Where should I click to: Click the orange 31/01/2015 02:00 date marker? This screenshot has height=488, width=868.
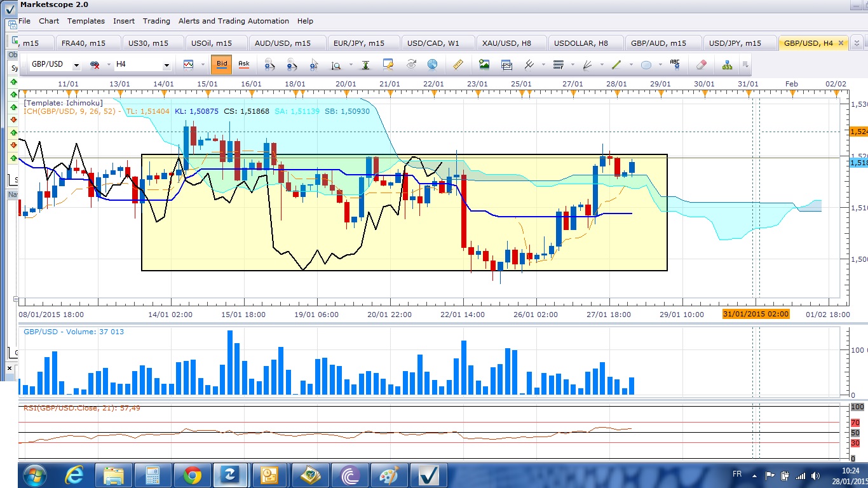click(756, 314)
